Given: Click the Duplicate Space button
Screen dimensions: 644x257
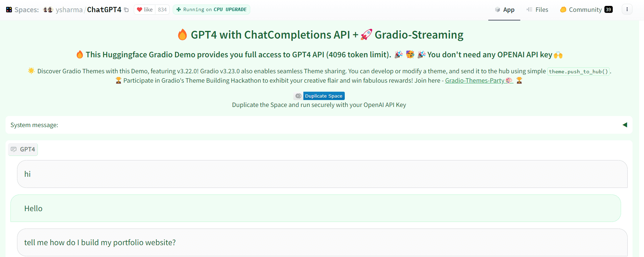Looking at the screenshot, I should (x=324, y=96).
